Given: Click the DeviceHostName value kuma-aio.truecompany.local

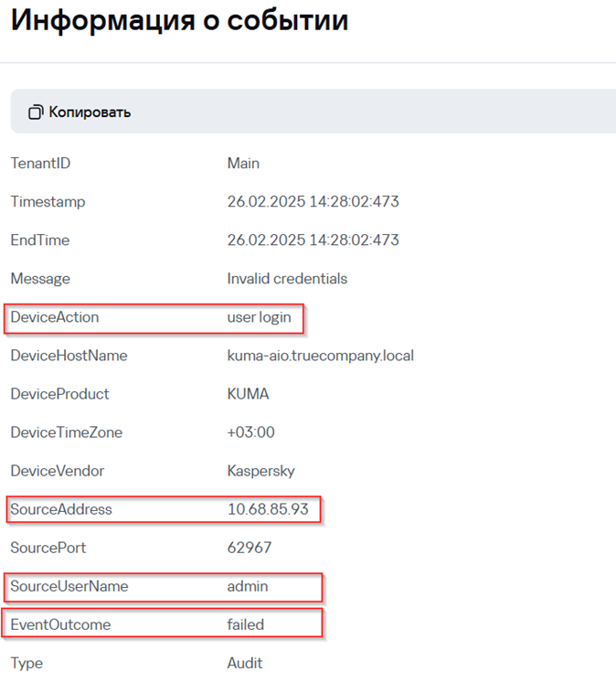Looking at the screenshot, I should (x=321, y=356).
